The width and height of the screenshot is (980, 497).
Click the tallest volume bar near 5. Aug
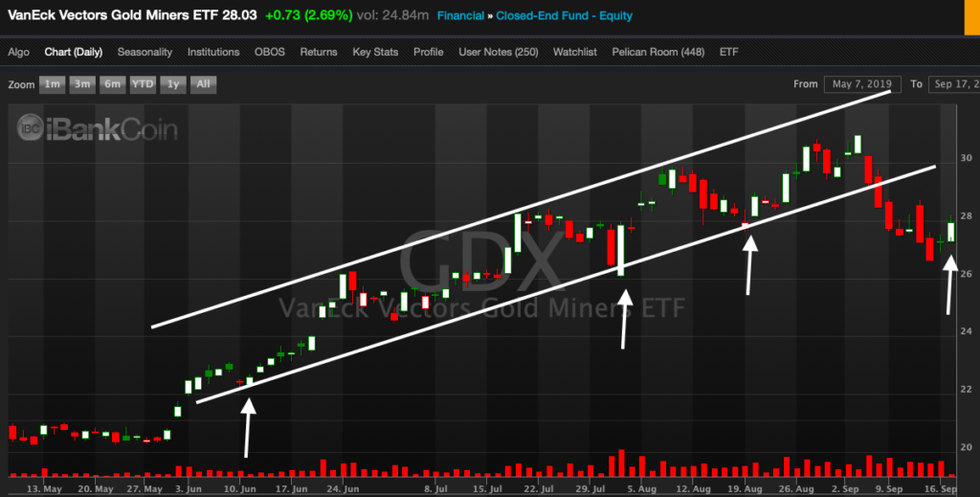click(621, 463)
